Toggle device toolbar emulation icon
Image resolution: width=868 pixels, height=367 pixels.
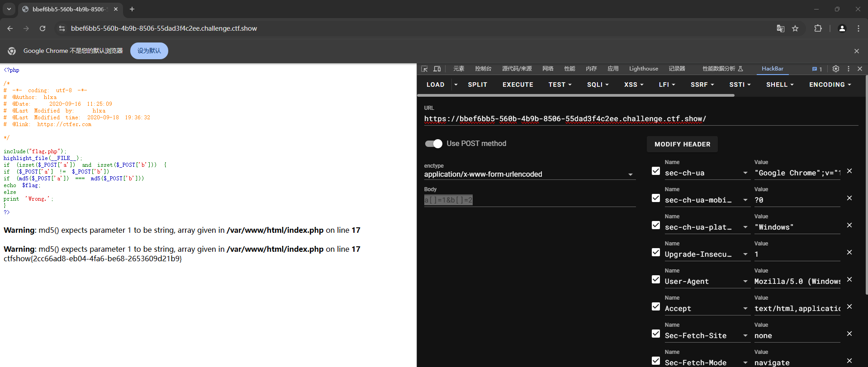tap(437, 69)
